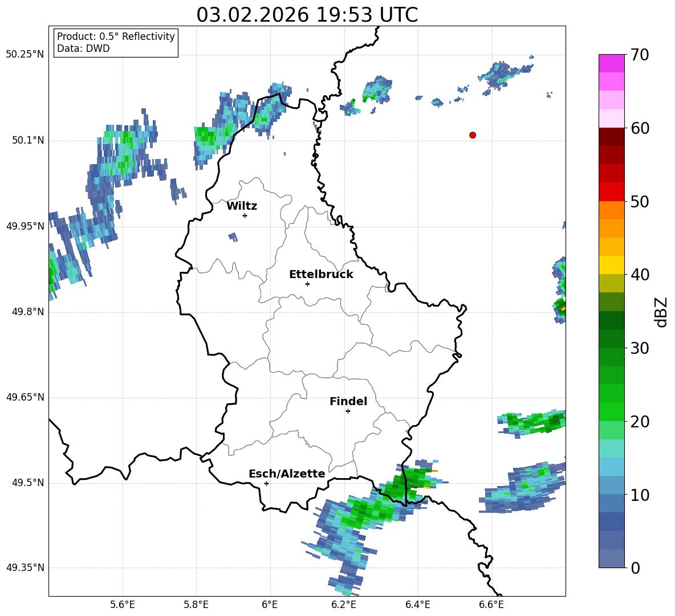Screen dimensions: 675x616
Task: Click the magenta top segment of the colorbar
Action: coord(611,64)
